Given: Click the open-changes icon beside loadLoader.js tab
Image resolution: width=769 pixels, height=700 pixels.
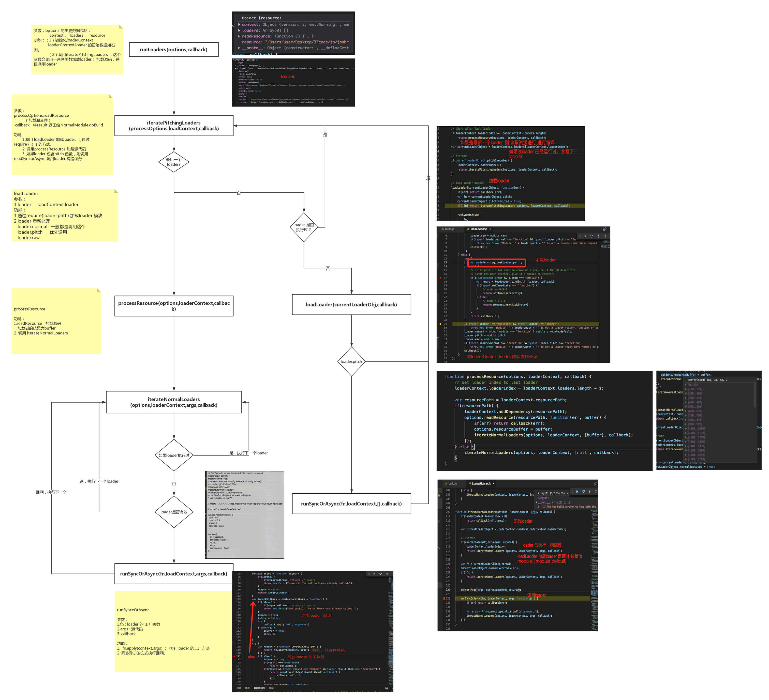Looking at the screenshot, I should pos(605,229).
